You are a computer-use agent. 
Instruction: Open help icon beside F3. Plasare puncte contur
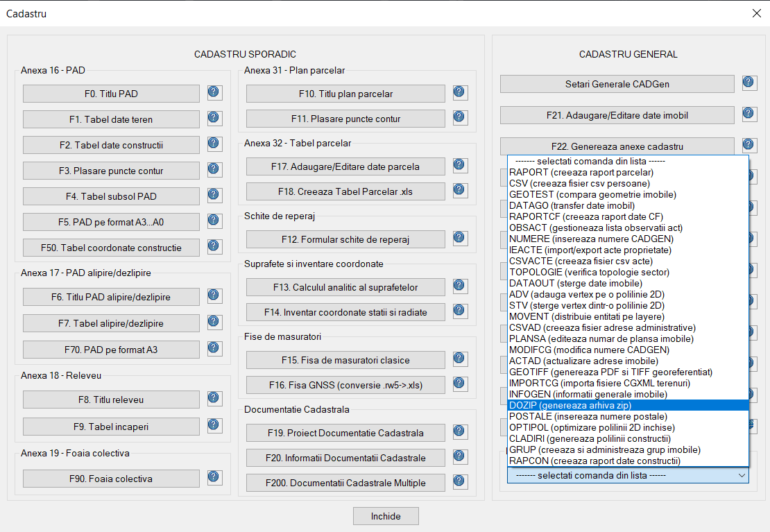point(214,169)
